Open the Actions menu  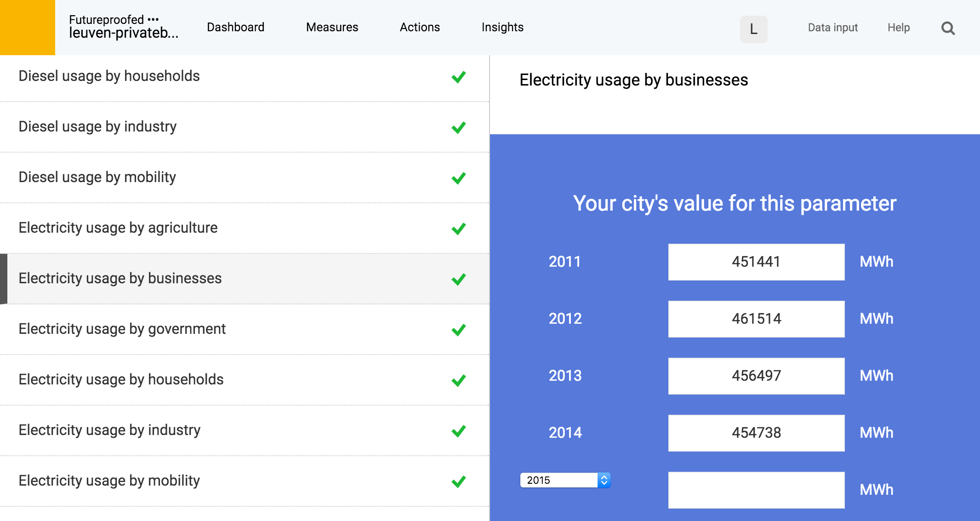pyautogui.click(x=420, y=27)
